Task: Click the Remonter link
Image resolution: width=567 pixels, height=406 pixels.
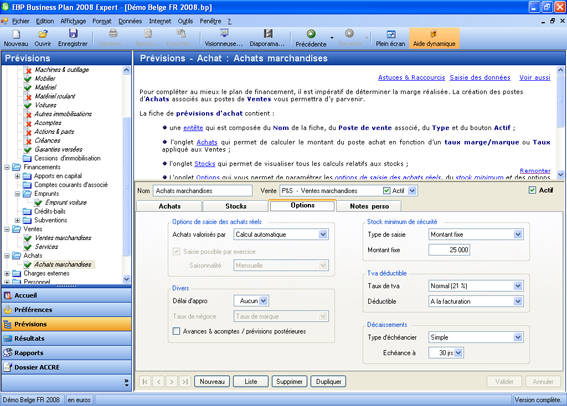Action: pyautogui.click(x=535, y=171)
